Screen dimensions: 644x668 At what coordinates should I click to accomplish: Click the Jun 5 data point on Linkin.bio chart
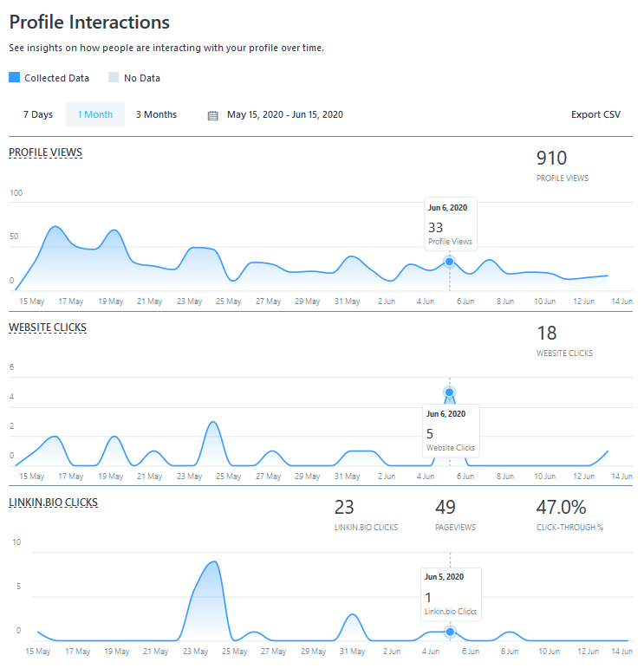tap(449, 632)
